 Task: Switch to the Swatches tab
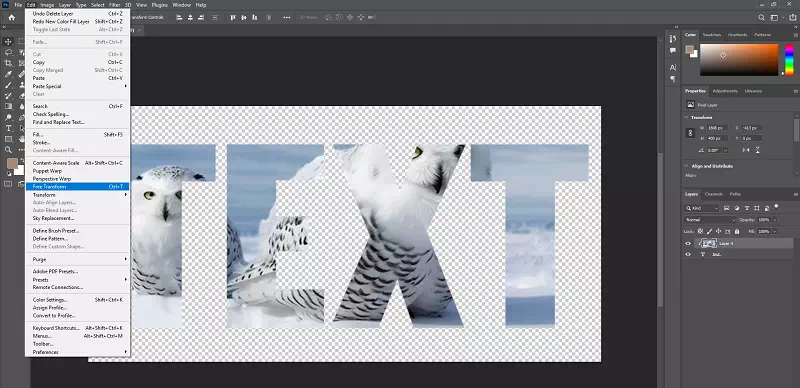(712, 35)
